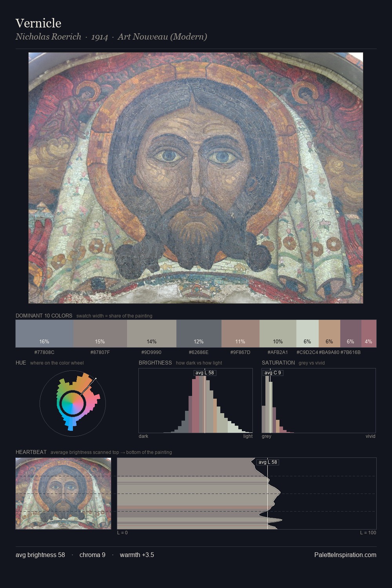Select the #AFB2A1 color swatch
Screen dimensions: 392x588
point(278,334)
